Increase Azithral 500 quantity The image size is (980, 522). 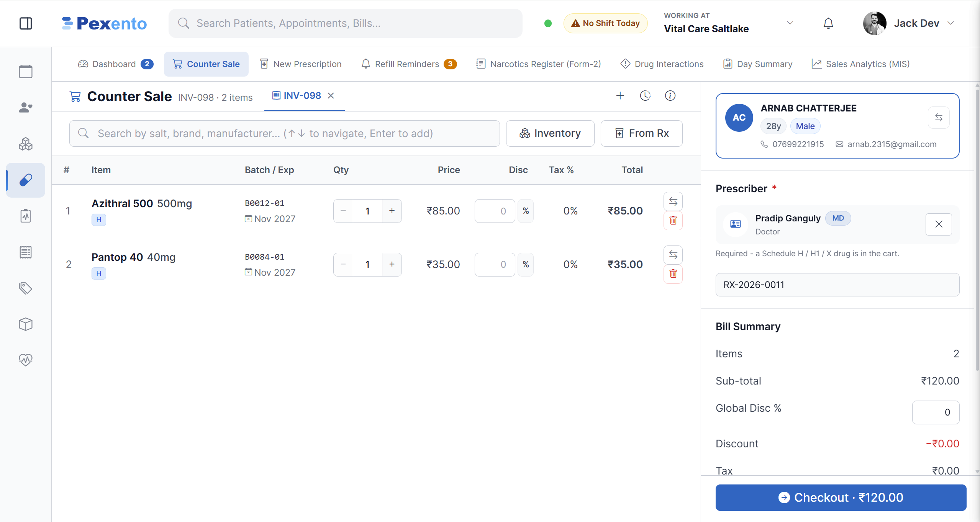(x=392, y=211)
